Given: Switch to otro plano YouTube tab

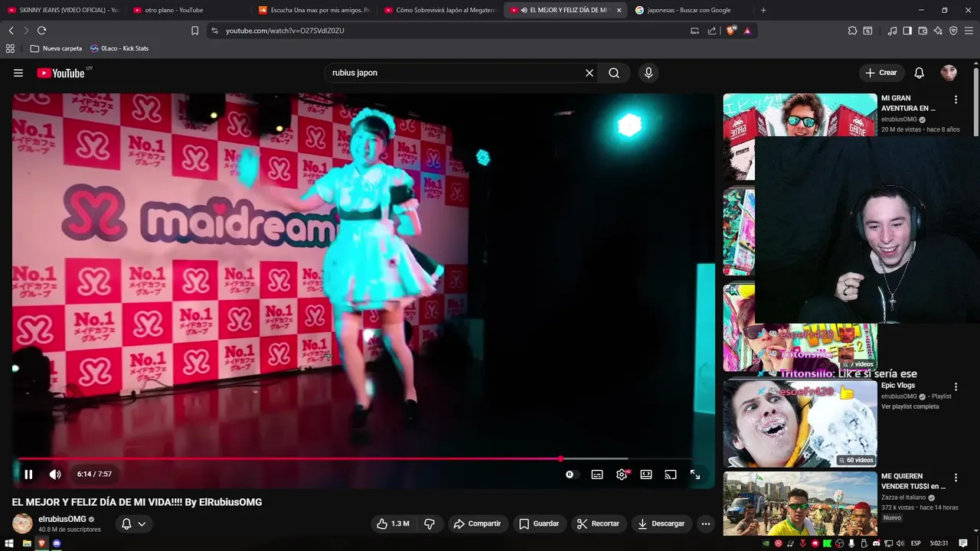Looking at the screenshot, I should pyautogui.click(x=188, y=10).
